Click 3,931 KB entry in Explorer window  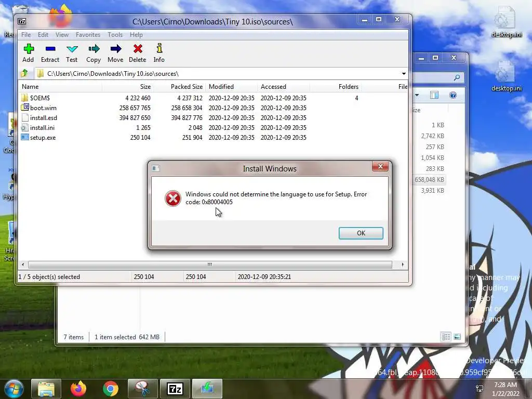click(x=432, y=191)
